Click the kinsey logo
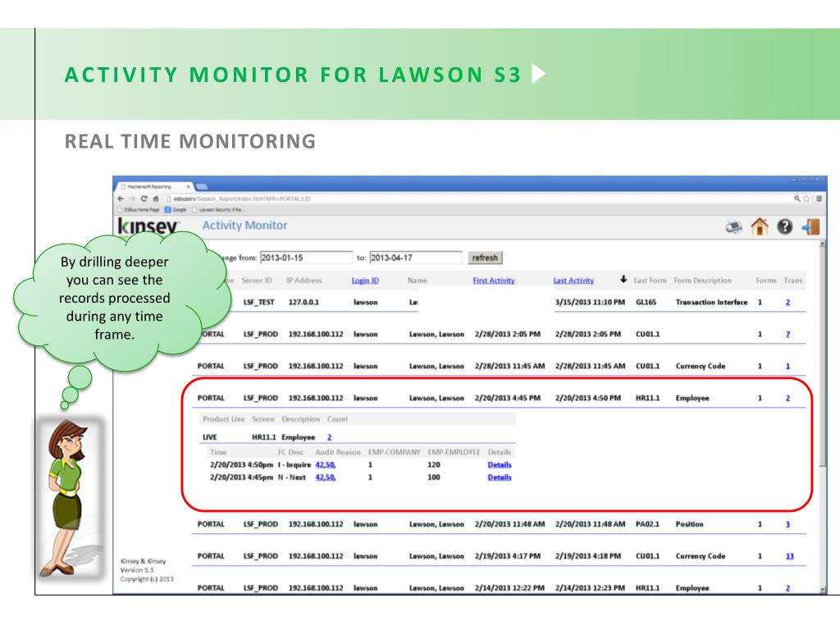Screen dimensions: 840x630 tap(148, 226)
